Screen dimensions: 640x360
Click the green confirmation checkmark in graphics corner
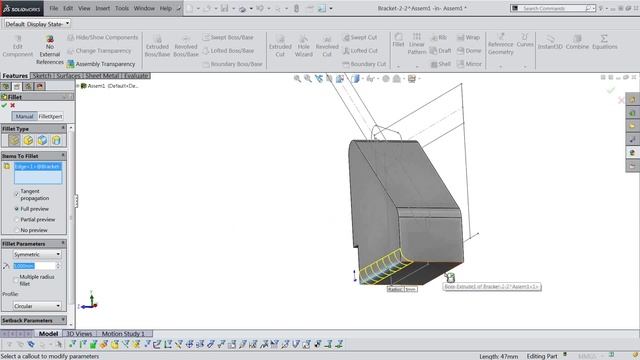pos(611,90)
